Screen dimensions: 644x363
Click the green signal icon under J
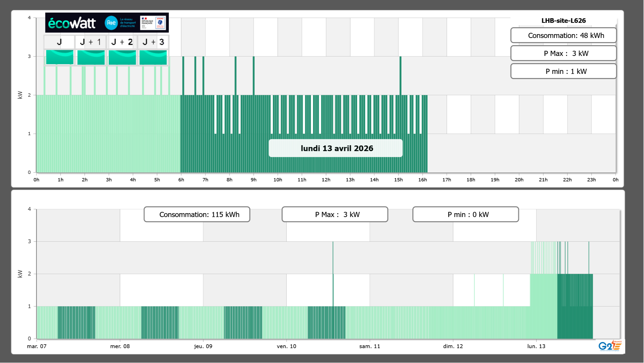(60, 57)
